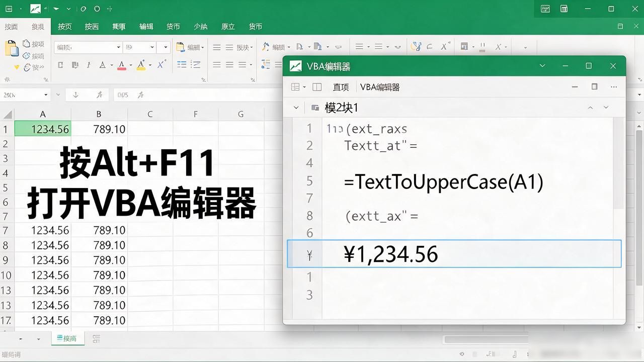Click the highlighted ¥1,234.56 line
The image size is (644, 362).
point(454,253)
